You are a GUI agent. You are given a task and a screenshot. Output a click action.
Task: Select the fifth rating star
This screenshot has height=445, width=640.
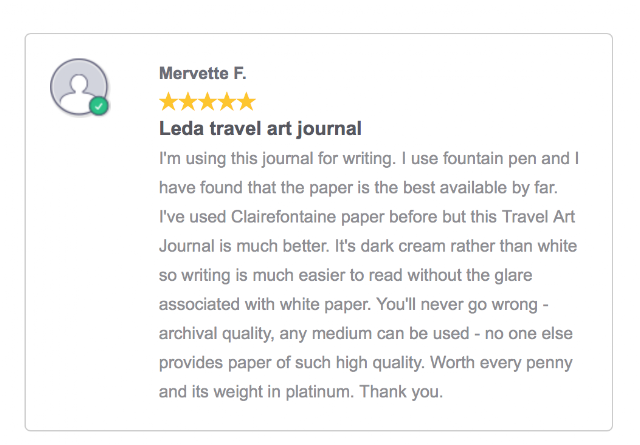coord(247,102)
